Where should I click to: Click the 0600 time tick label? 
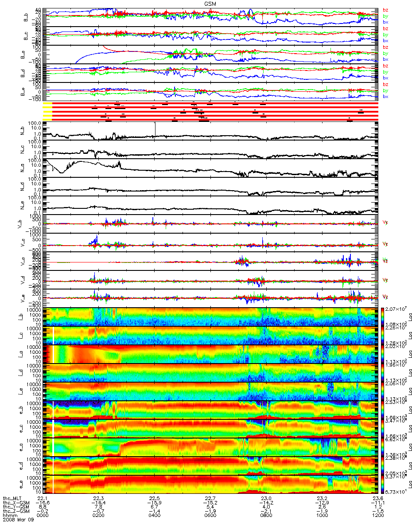pos(210,516)
